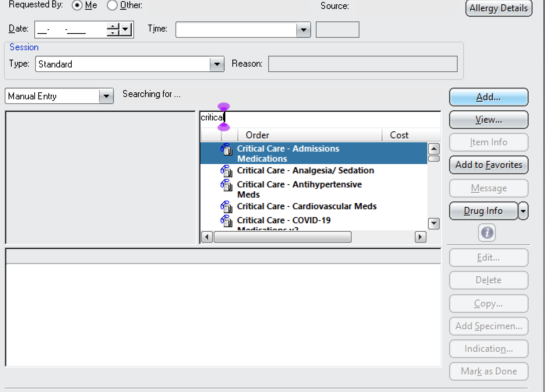The width and height of the screenshot is (545, 392).
Task: Click the order list scroll down arrow
Action: coord(434,224)
